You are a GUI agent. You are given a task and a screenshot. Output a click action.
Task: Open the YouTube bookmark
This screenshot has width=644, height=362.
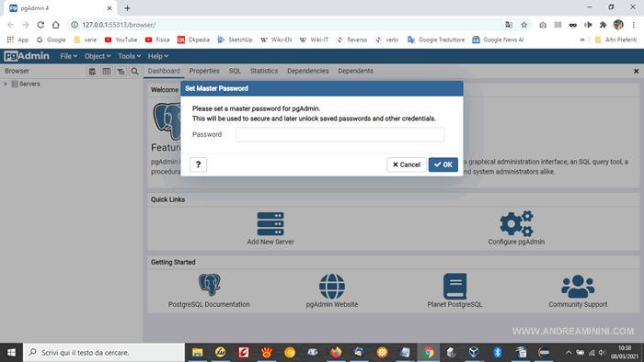(x=121, y=40)
